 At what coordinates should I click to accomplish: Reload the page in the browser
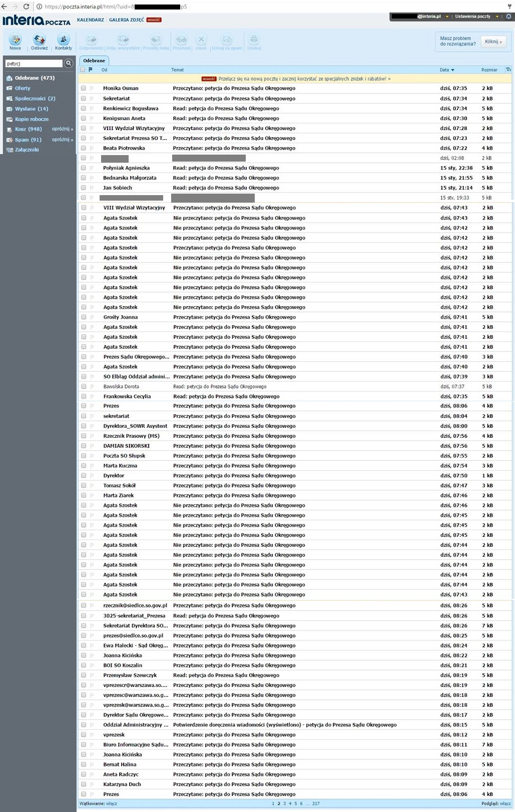tap(26, 7)
